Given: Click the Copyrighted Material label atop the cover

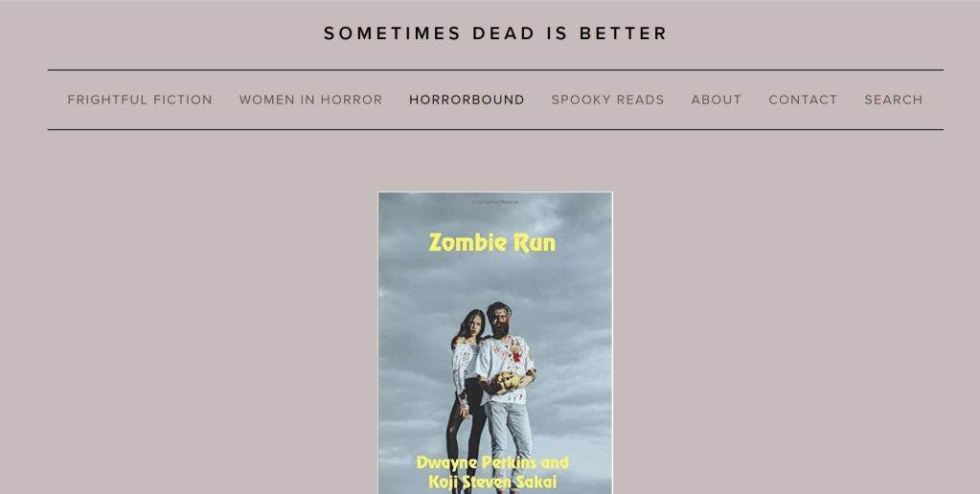Looking at the screenshot, I should pos(495,199).
